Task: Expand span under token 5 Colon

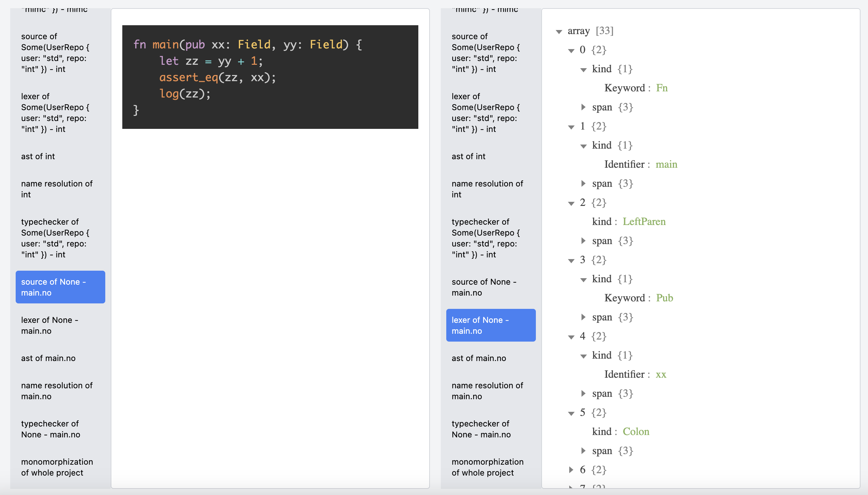Action: 583,451
